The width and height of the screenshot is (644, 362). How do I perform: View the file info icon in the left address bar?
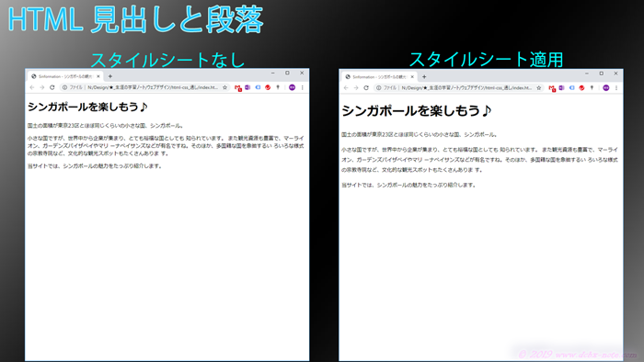pyautogui.click(x=64, y=87)
